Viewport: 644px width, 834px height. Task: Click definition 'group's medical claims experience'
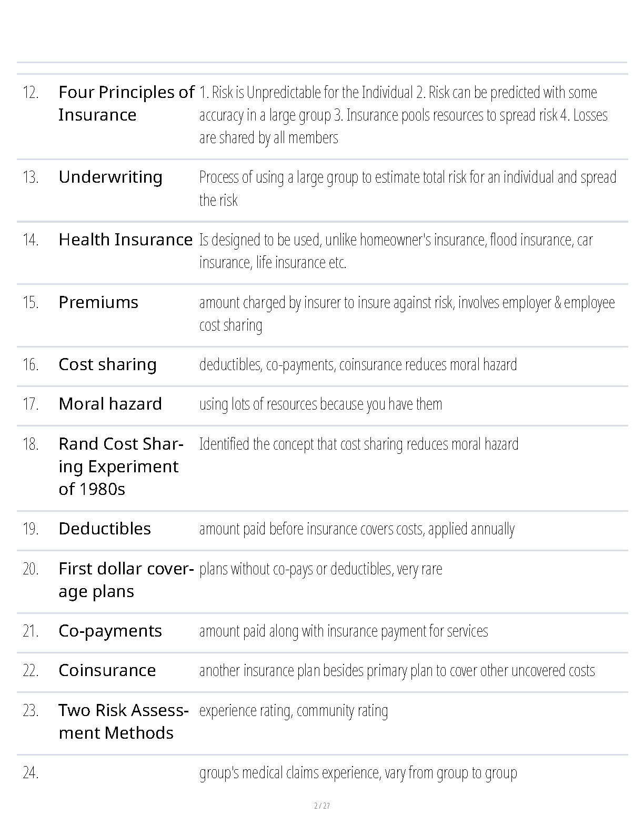coord(358,773)
